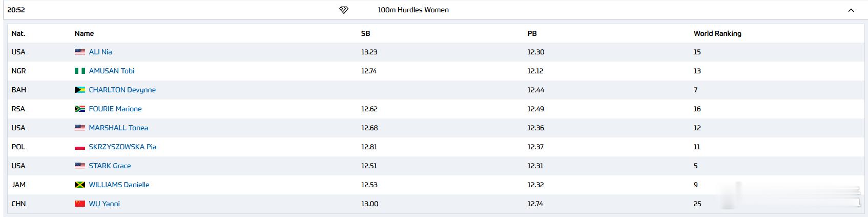
Task: Click the Nigerian flag beside AMUSAN Tobi
Action: (x=80, y=71)
